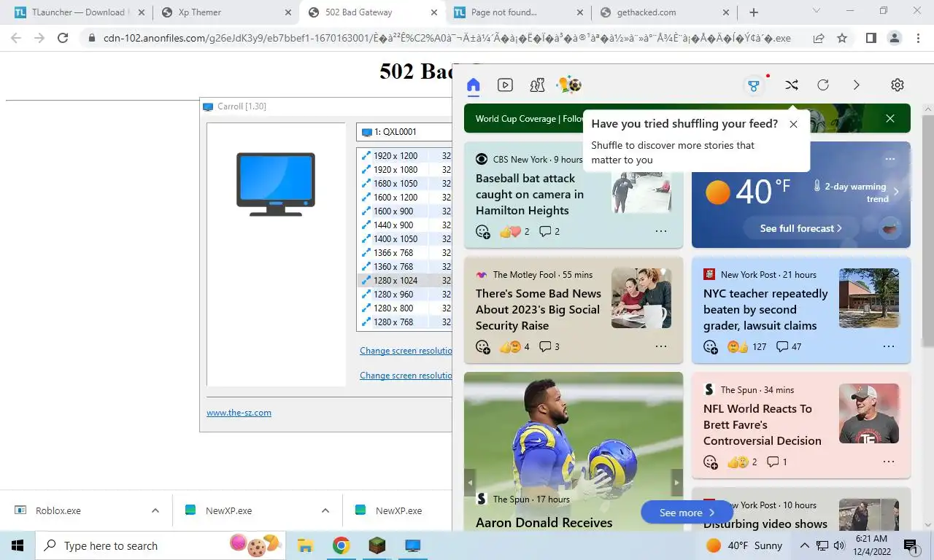Open more options on Baseball bat attack card
Viewport: 934px width, 560px height.
(x=661, y=232)
